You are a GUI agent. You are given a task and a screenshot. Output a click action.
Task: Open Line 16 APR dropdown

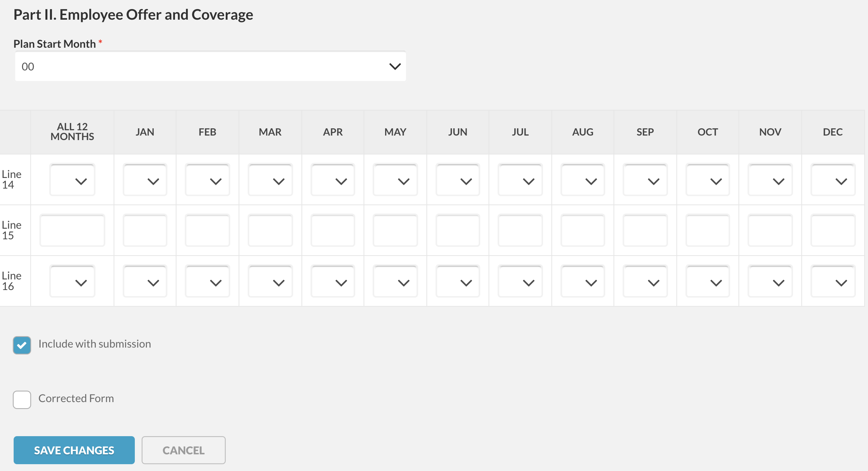[333, 281]
